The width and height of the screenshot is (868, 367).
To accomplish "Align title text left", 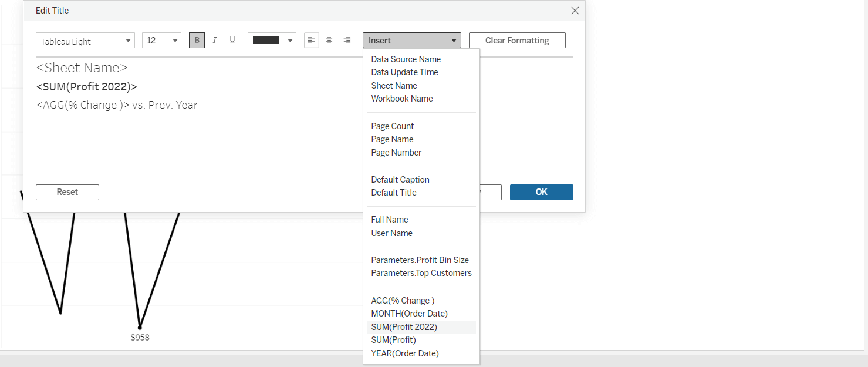I will [x=312, y=40].
